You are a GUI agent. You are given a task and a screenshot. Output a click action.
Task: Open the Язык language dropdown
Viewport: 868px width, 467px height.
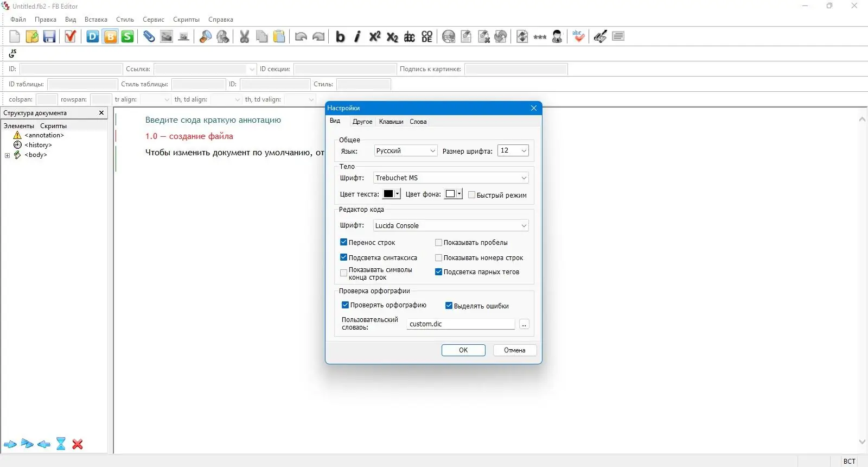coord(406,150)
